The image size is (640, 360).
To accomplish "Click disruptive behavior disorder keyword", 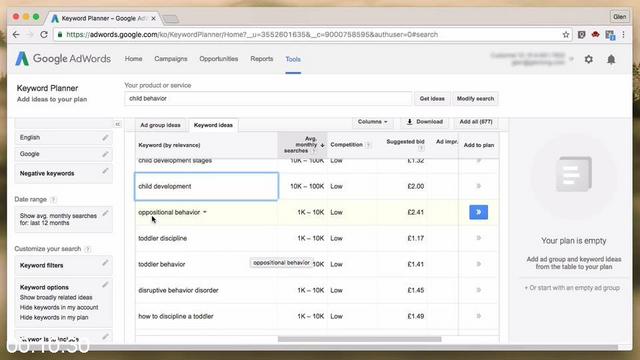I will pos(178,290).
